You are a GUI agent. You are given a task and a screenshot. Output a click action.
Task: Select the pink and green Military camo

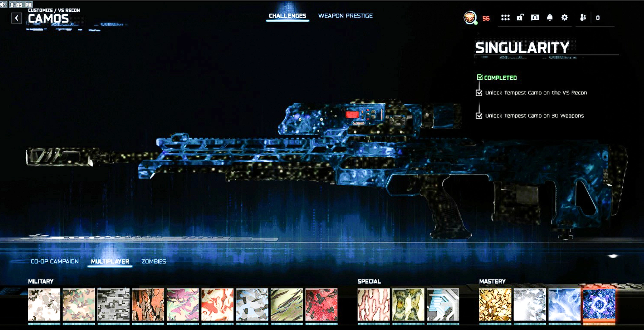(183, 305)
